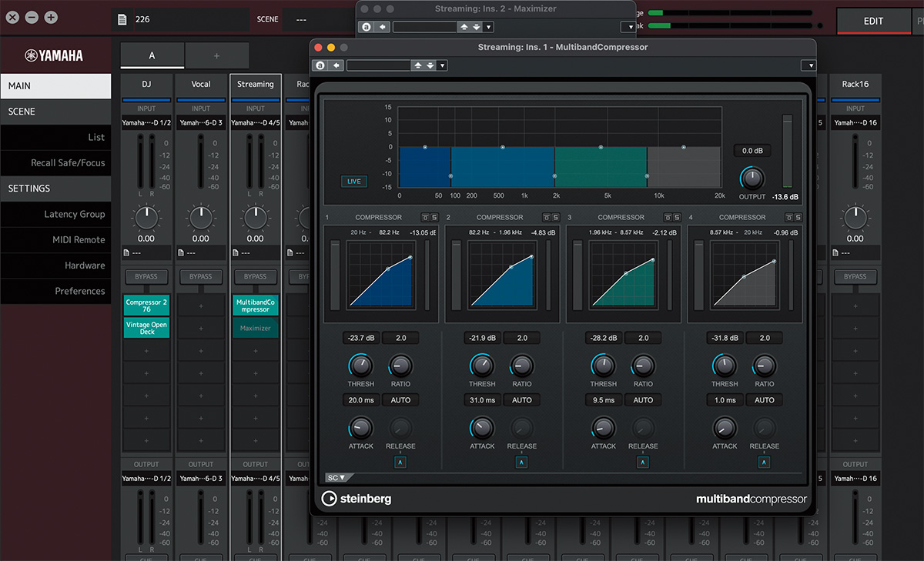Bypass compressor band 3

coord(668,217)
